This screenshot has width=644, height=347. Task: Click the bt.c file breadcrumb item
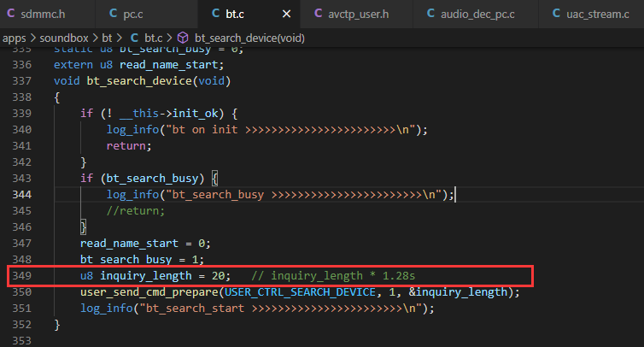154,38
